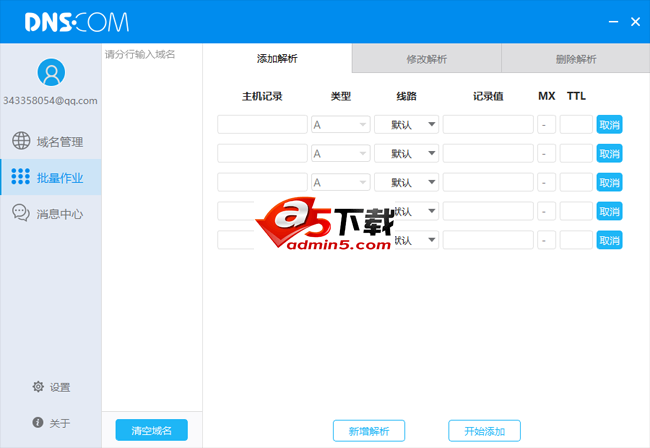
Task: Switch to 删除解析 tab
Action: [576, 59]
